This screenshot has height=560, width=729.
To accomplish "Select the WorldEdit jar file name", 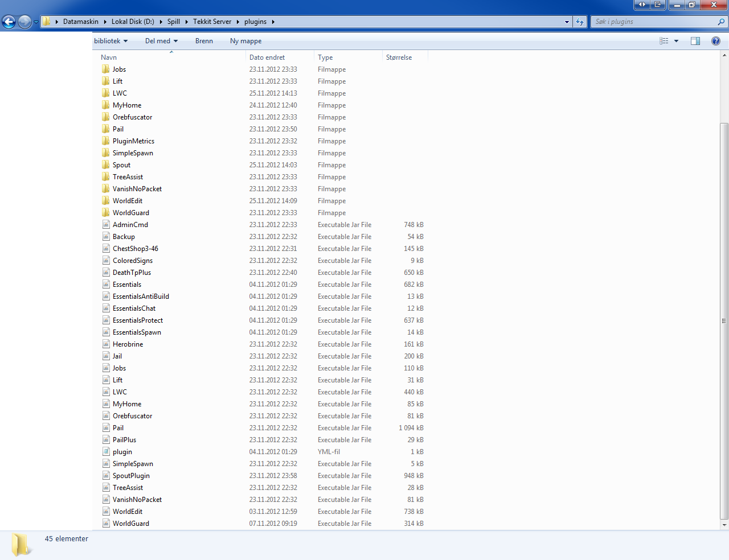I will pyautogui.click(x=128, y=511).
